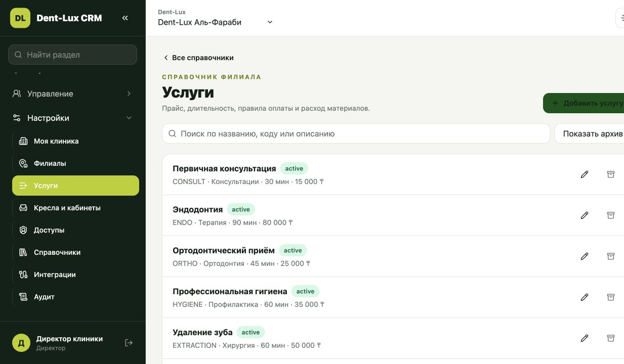Open the Аудит page
Screen dimensions: 624x364
click(x=75, y=297)
